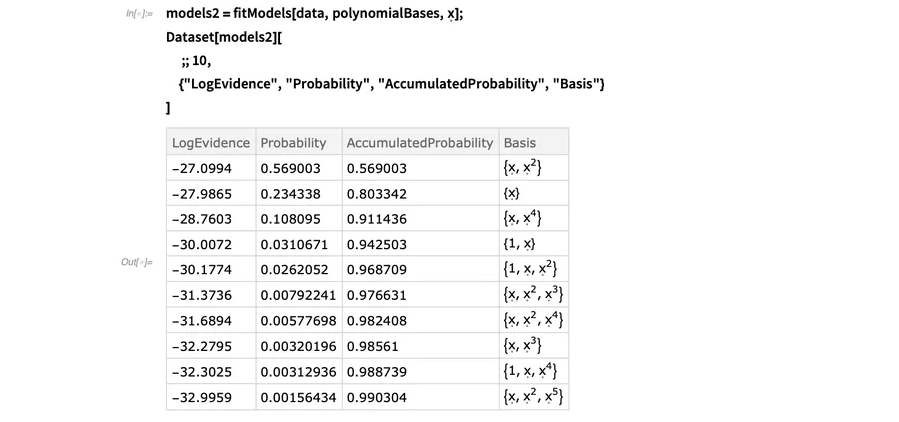
Task: Click the {x, x², x⁵} basis entry
Action: 534,397
